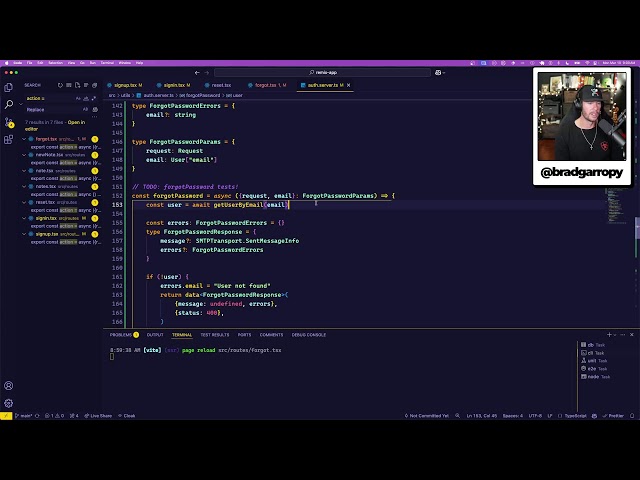This screenshot has width=640, height=480.
Task: View search results as tree icon
Action: (86, 85)
